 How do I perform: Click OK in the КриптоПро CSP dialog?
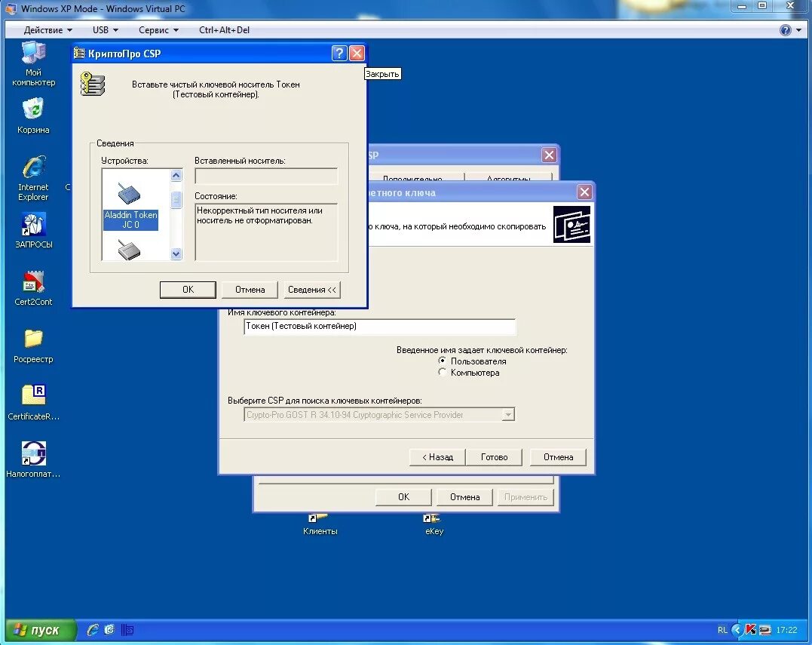pyautogui.click(x=188, y=290)
